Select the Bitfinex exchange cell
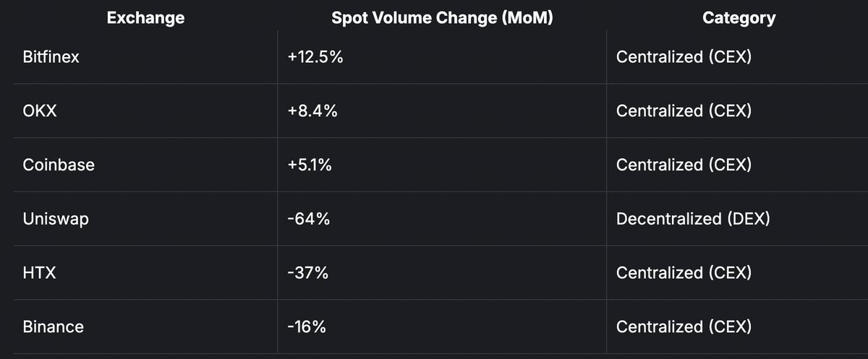Image resolution: width=868 pixels, height=359 pixels. click(x=51, y=57)
